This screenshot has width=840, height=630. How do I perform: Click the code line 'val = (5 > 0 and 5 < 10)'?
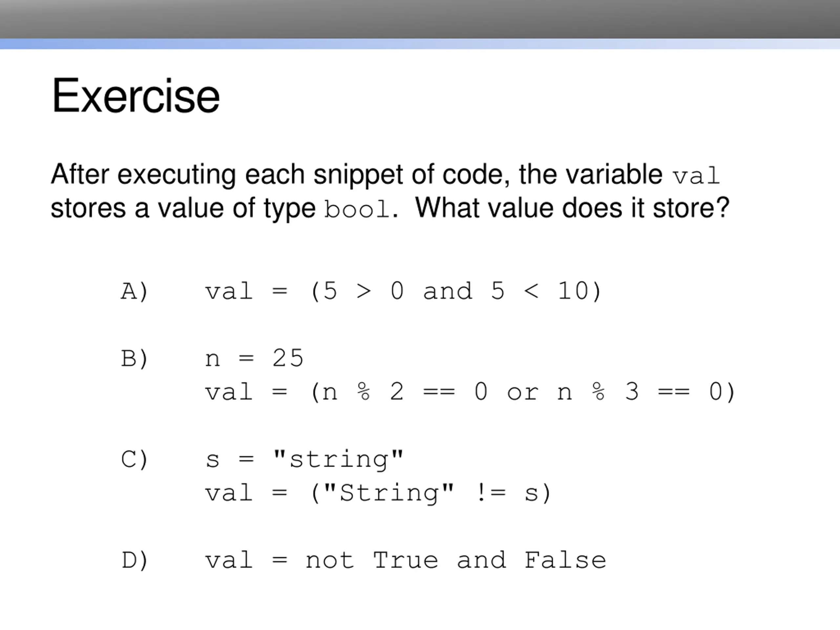403,292
